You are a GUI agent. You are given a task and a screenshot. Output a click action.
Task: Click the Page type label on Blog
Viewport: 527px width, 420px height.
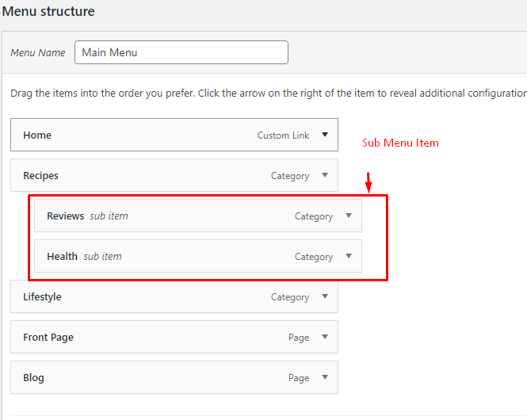click(299, 378)
